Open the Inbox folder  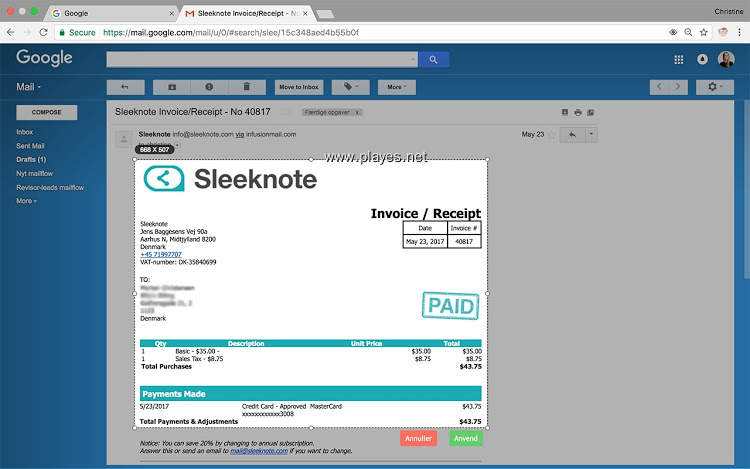click(25, 132)
